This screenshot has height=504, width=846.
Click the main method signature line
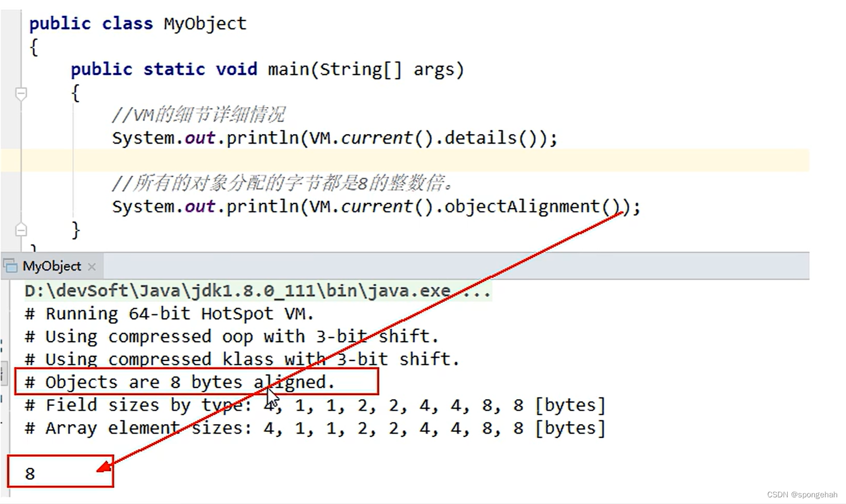click(x=266, y=69)
